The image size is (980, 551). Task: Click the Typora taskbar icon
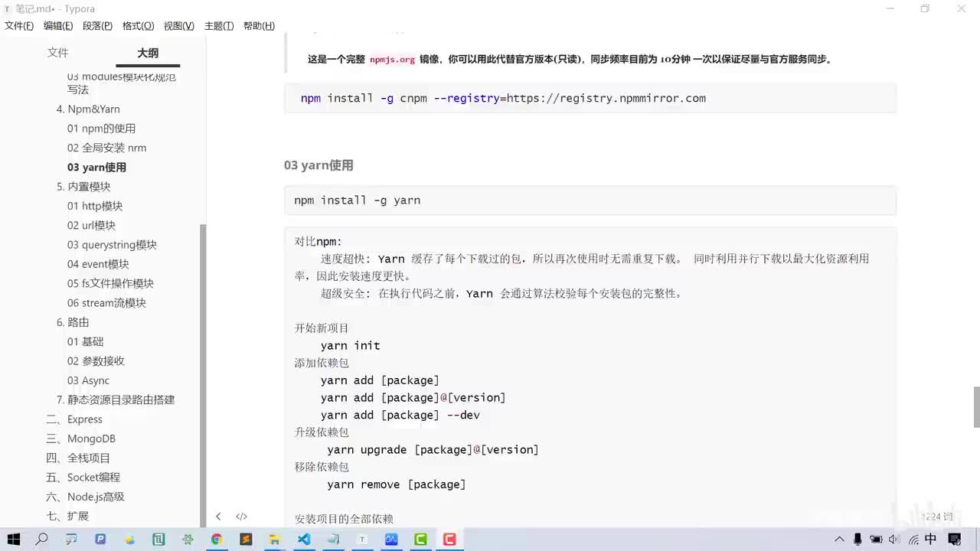click(362, 540)
